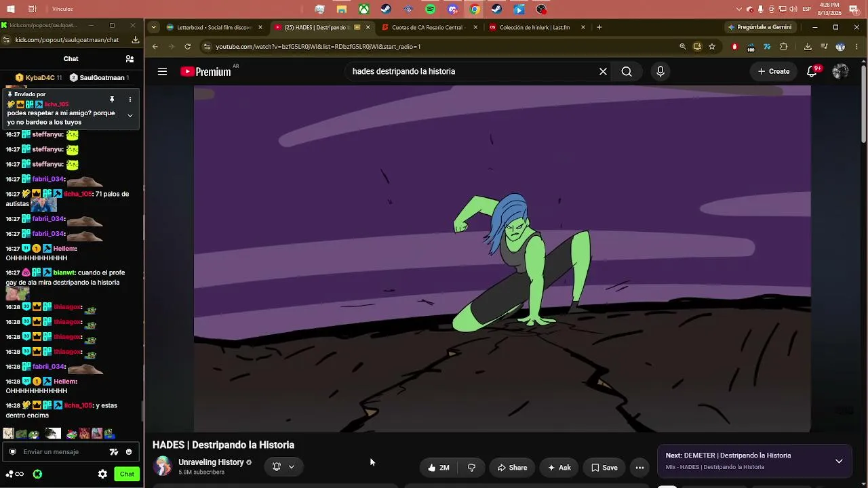The width and height of the screenshot is (868, 488).
Task: Open the kick.com popout address text
Action: [x=66, y=40]
